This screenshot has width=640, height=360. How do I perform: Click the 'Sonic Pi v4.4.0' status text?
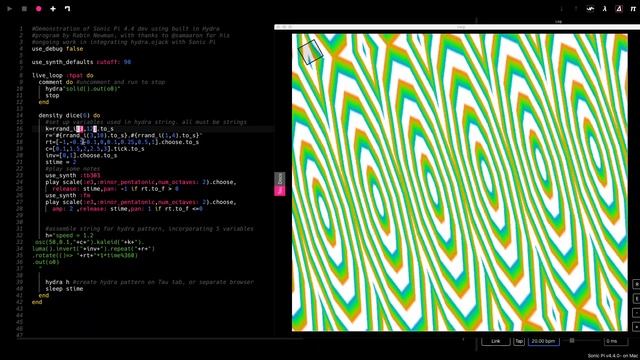click(x=613, y=356)
